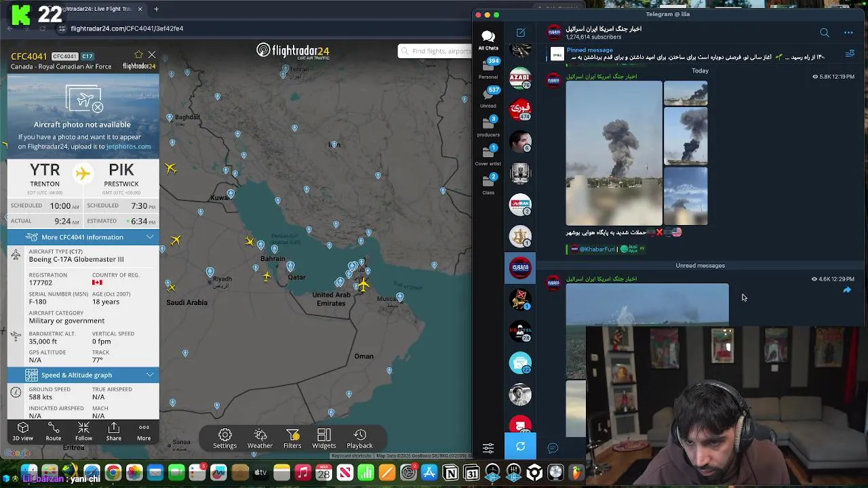Open jetphotos.com upload link

[128, 146]
